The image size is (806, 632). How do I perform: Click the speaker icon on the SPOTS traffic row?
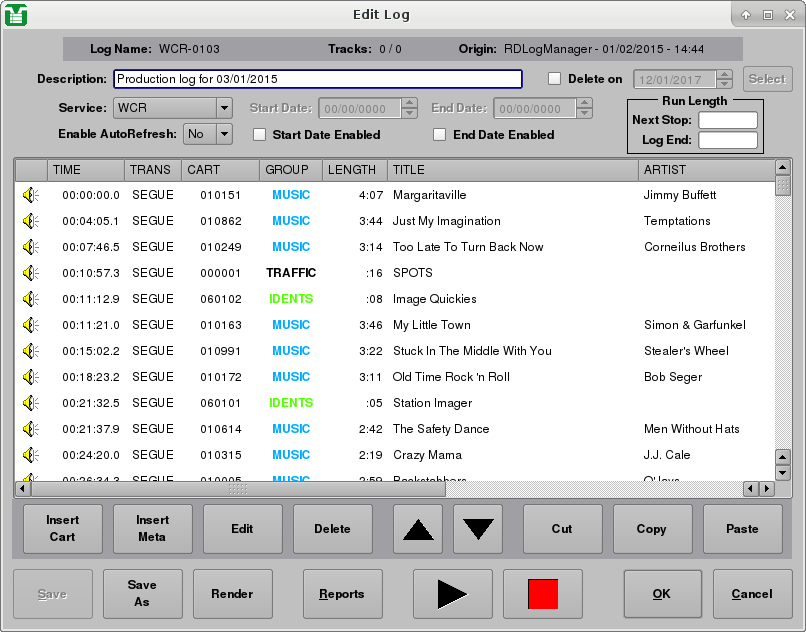click(x=30, y=272)
